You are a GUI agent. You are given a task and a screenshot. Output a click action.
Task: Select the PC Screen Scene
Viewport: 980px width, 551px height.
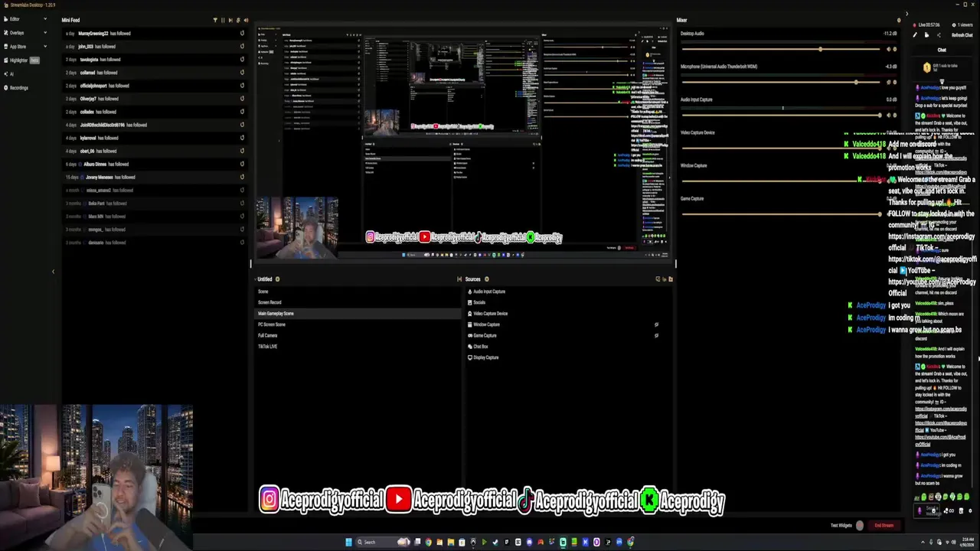click(x=357, y=324)
